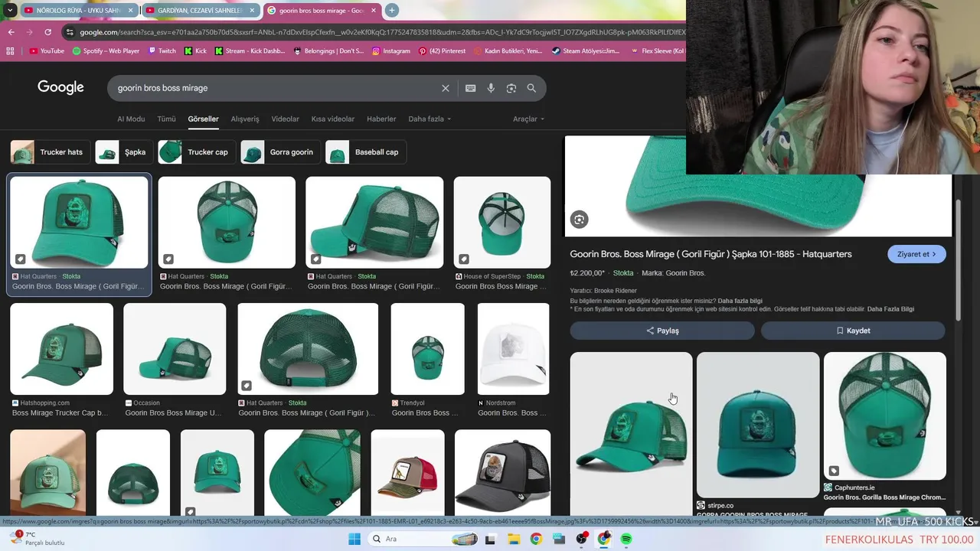Open the Twitch bookmark

pyautogui.click(x=161, y=51)
